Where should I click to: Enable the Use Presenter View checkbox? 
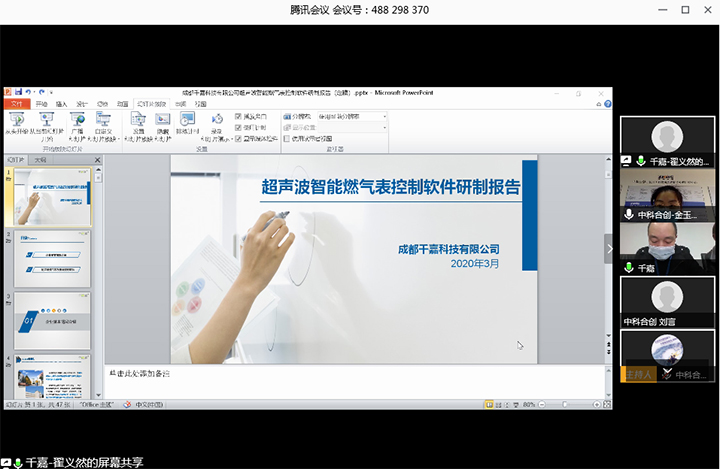point(285,139)
